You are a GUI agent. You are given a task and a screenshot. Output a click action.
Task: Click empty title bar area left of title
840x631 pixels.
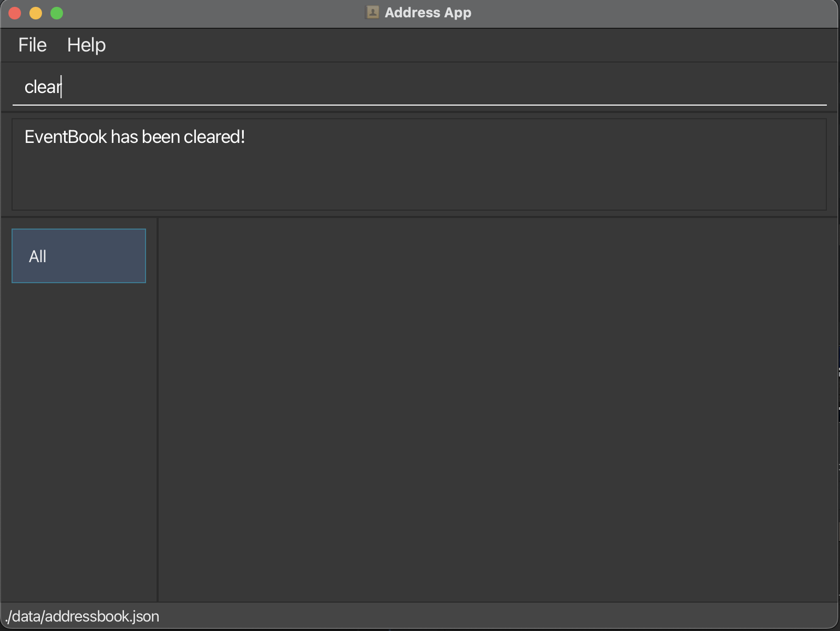click(210, 13)
